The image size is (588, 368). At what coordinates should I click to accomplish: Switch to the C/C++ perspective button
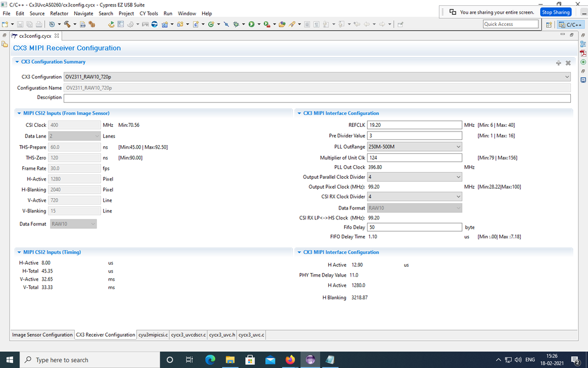click(570, 24)
